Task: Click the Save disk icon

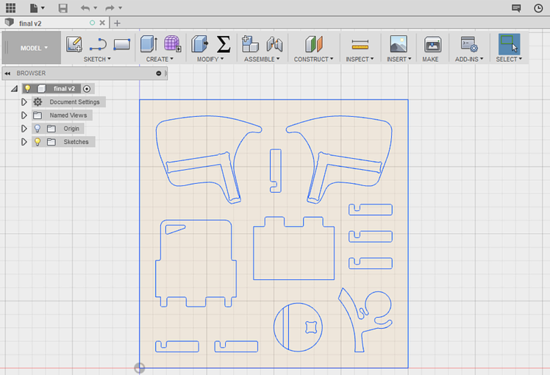Action: [63, 8]
